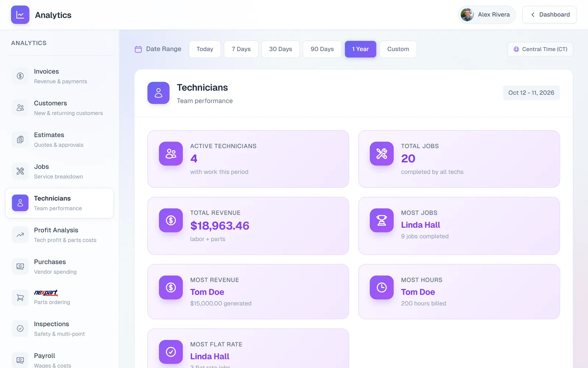Click the Purchases cash icon in sidebar
The width and height of the screenshot is (588, 368).
tap(20, 266)
